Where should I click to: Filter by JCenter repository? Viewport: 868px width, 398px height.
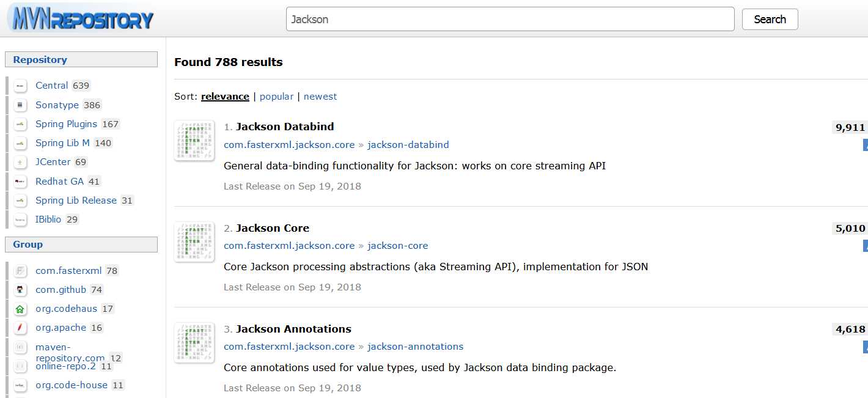click(x=53, y=162)
